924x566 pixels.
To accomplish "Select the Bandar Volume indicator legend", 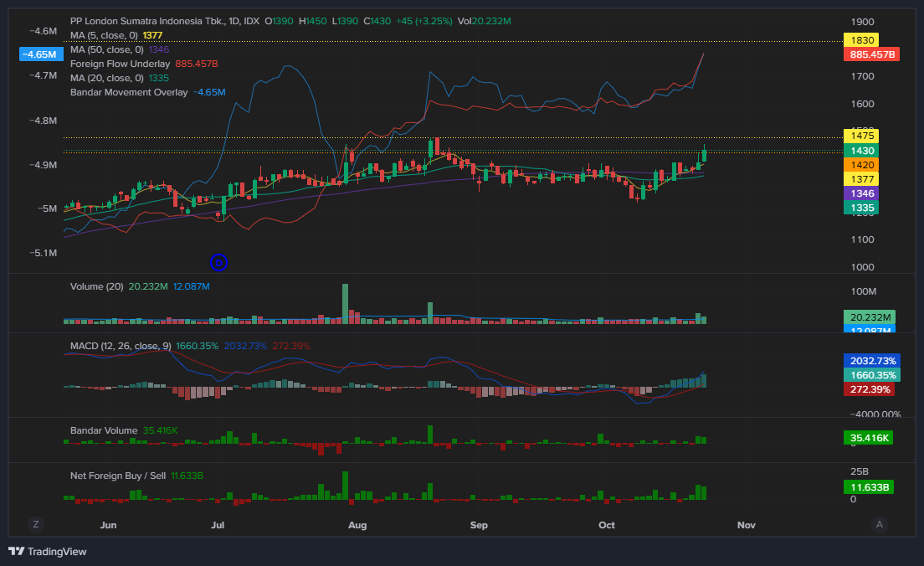I will pyautogui.click(x=104, y=430).
